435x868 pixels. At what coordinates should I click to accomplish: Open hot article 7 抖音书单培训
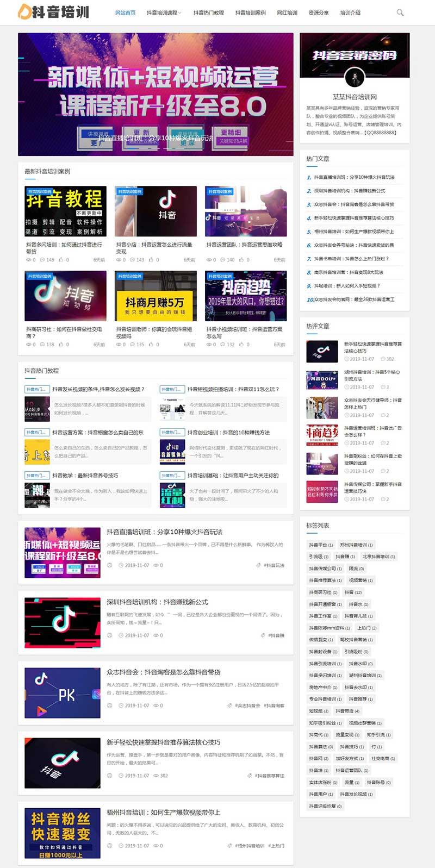[352, 259]
